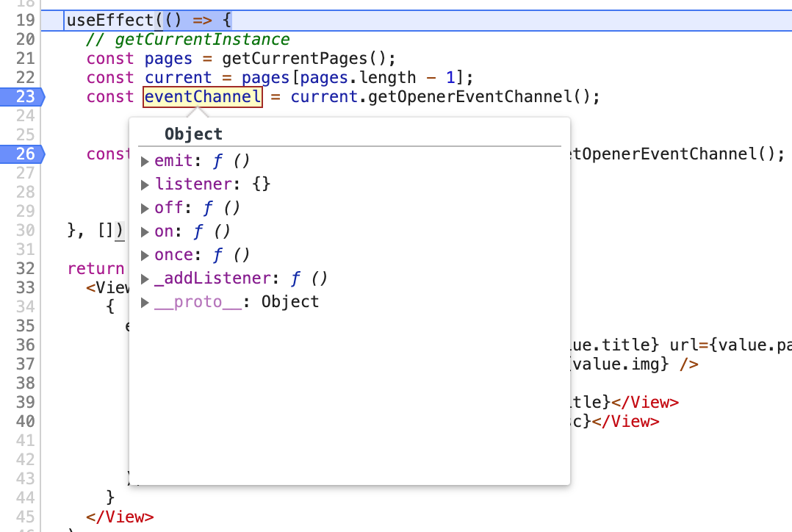
Task: Expand the off function property
Action: (145, 209)
